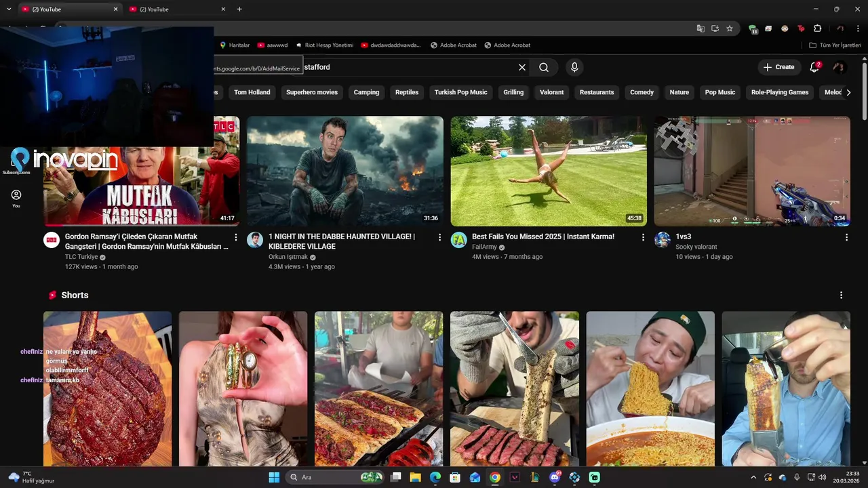Screen dimensions: 868x488
Task: Open File Explorer from the taskbar
Action: coord(416,477)
